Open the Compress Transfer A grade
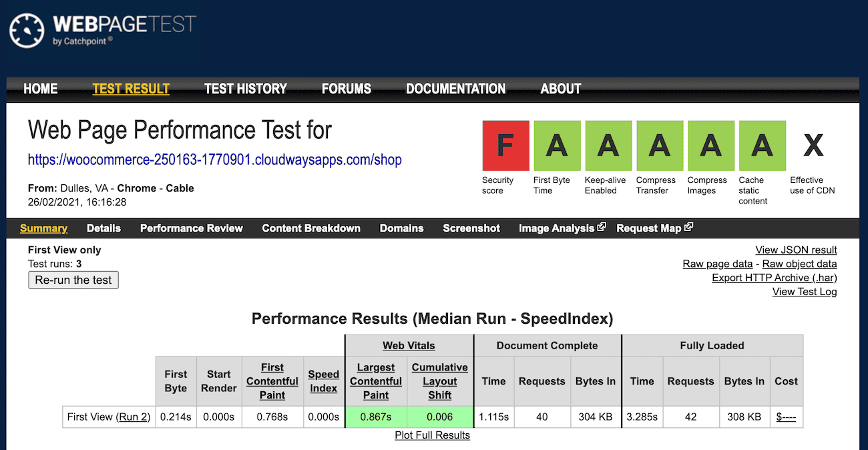The image size is (868, 450). click(660, 146)
